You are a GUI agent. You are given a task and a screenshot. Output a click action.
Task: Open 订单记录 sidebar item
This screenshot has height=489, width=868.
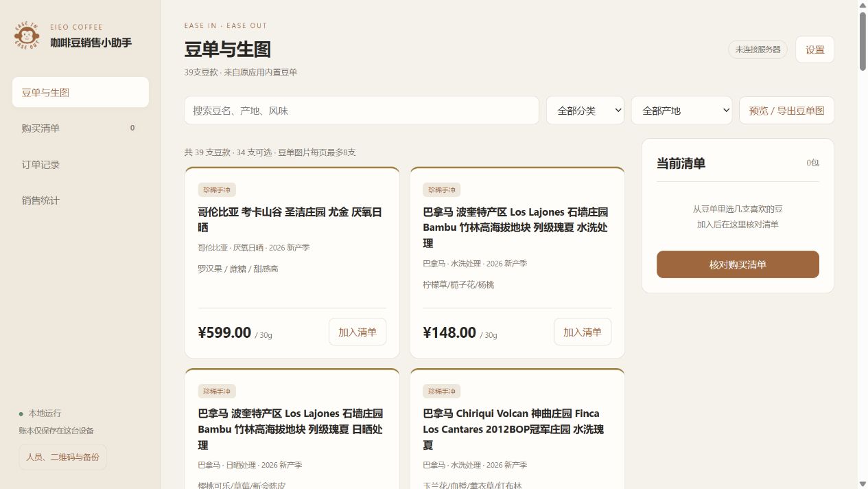click(80, 164)
